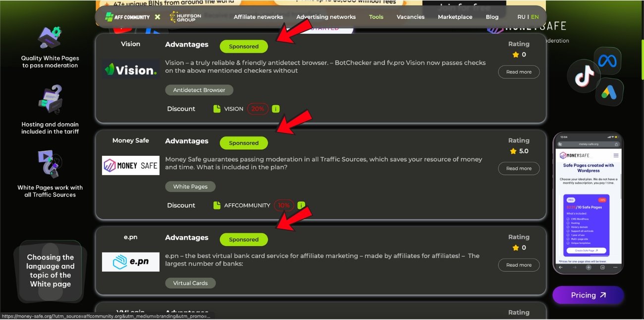Click the copy icon beside VISION promo code
This screenshot has width=644, height=320.
click(x=216, y=108)
